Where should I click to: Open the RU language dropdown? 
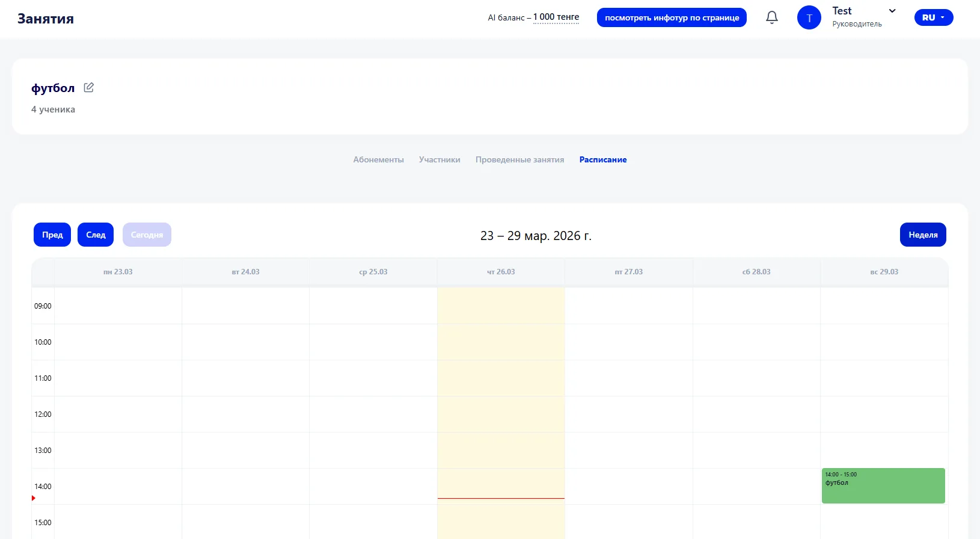click(934, 17)
